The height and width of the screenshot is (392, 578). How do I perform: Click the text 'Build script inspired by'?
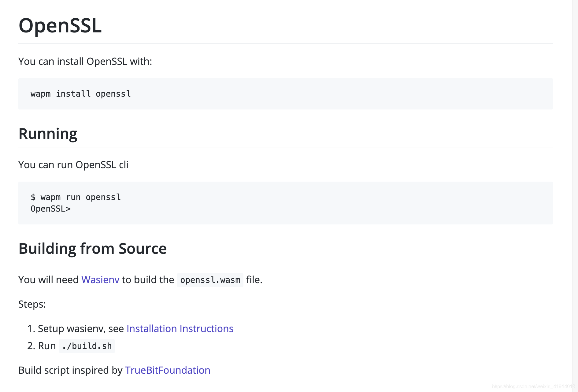pyautogui.click(x=71, y=370)
